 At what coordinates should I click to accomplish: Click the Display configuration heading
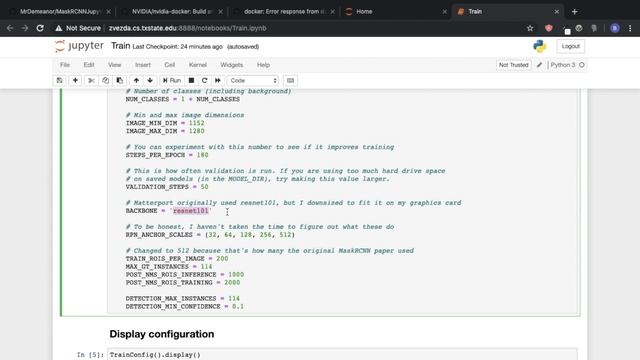click(162, 334)
